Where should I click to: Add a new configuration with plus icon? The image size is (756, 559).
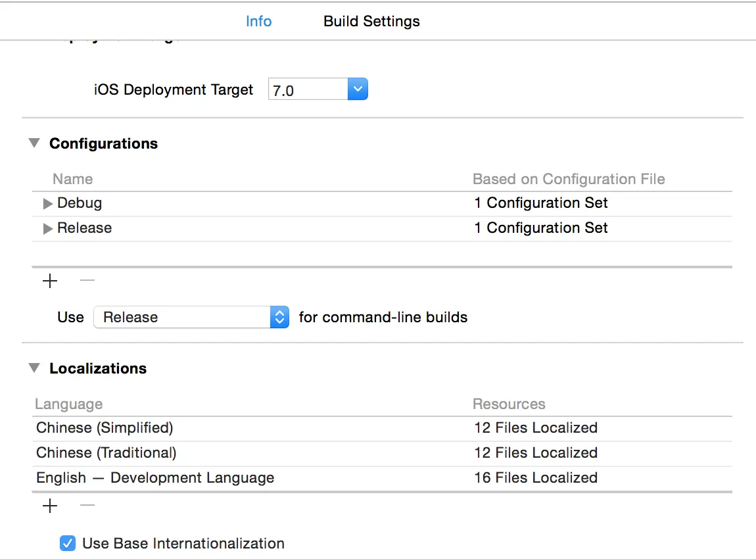[50, 281]
